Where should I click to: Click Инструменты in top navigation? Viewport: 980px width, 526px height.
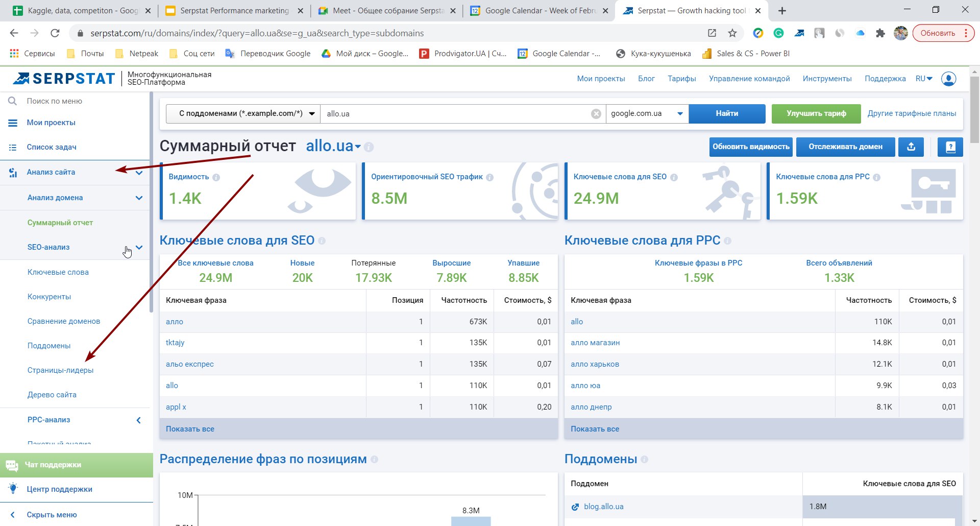pos(827,79)
